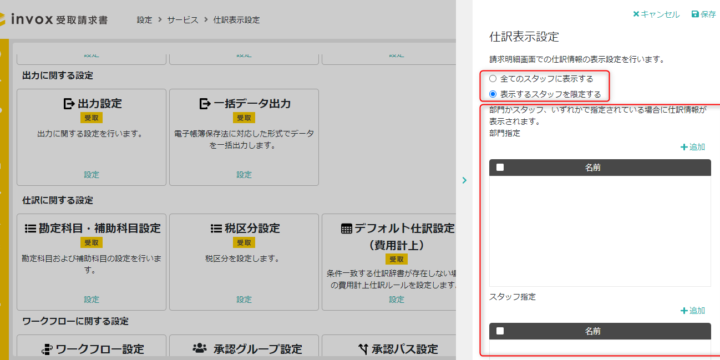Click the 承認パス設定 card title
This screenshot has height=360, width=720.
coord(404,349)
